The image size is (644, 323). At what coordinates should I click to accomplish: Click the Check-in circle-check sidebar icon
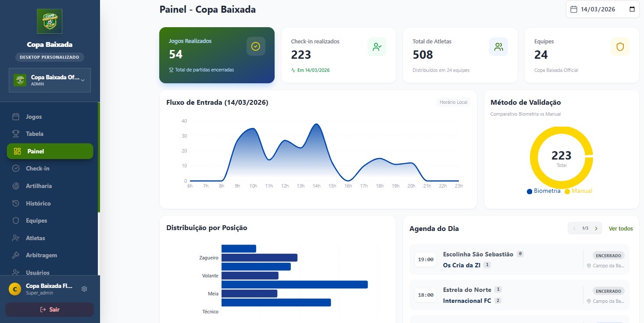16,168
